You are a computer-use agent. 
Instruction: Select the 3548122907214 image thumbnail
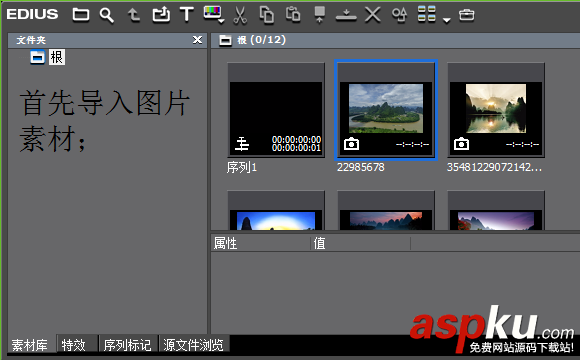tap(496, 110)
